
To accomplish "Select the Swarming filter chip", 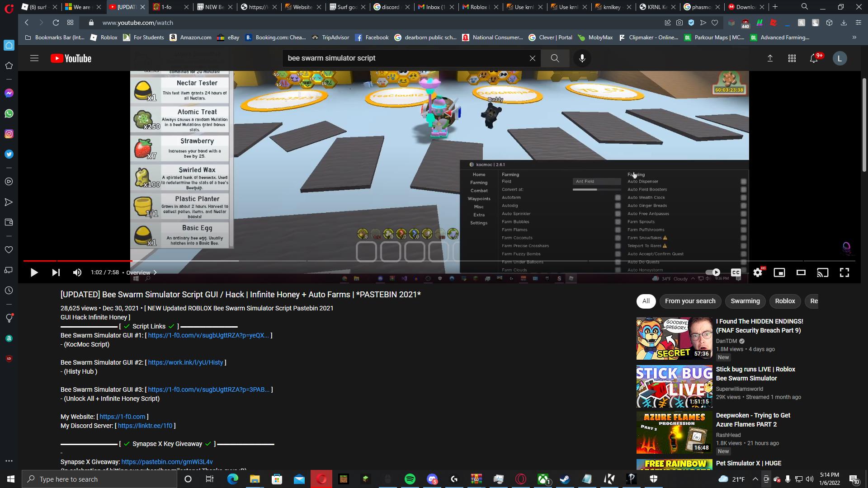I will point(745,301).
